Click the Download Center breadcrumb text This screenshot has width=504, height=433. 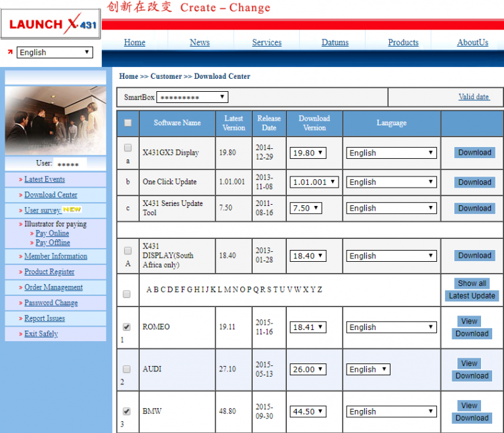point(222,76)
